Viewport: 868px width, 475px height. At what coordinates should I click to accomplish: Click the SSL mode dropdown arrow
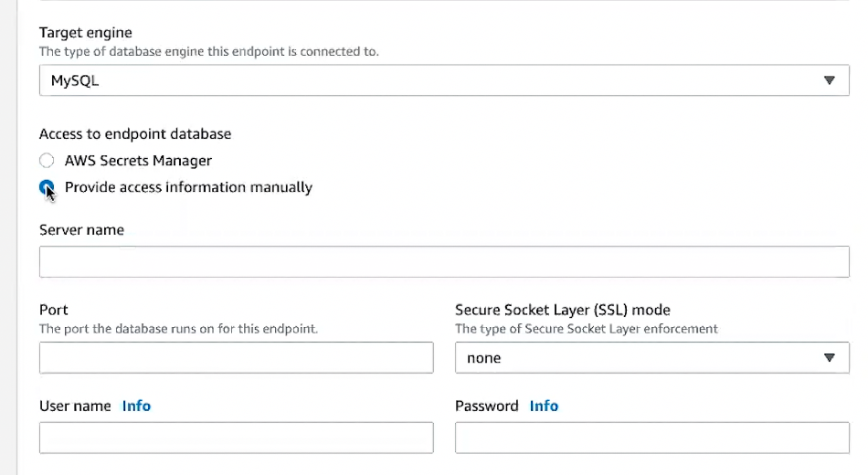coord(830,358)
